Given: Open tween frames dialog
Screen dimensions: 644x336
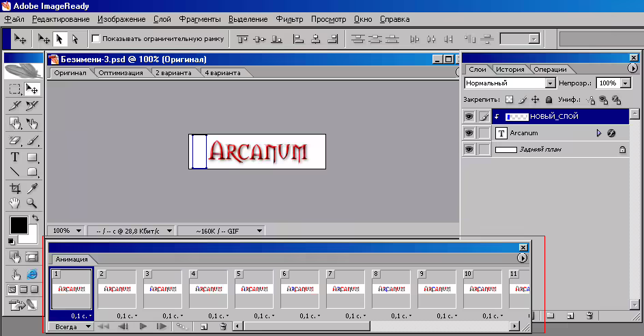Looking at the screenshot, I should [181, 326].
